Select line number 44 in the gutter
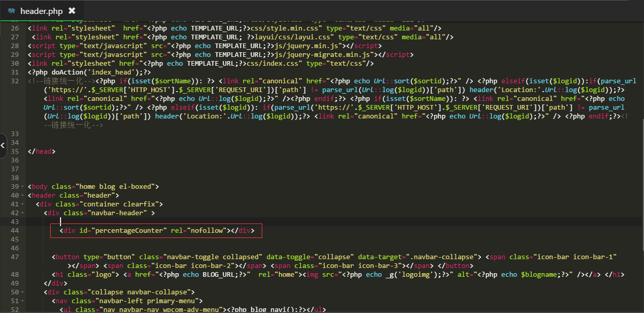The height and width of the screenshot is (313, 644). tap(14, 230)
